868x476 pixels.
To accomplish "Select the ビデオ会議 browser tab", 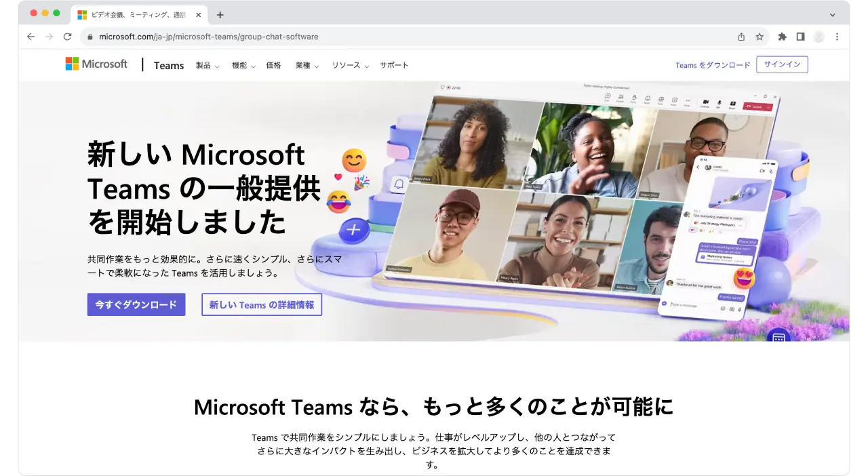I will [139, 14].
